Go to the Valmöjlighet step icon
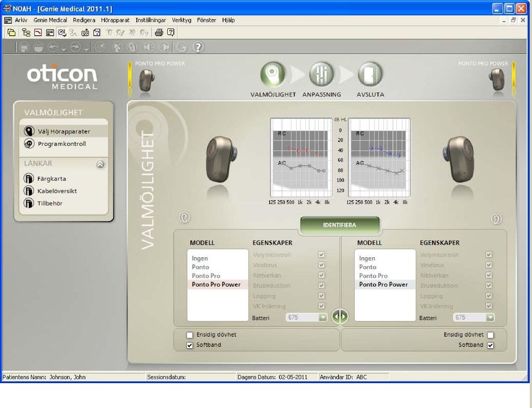532x408 pixels. point(273,74)
